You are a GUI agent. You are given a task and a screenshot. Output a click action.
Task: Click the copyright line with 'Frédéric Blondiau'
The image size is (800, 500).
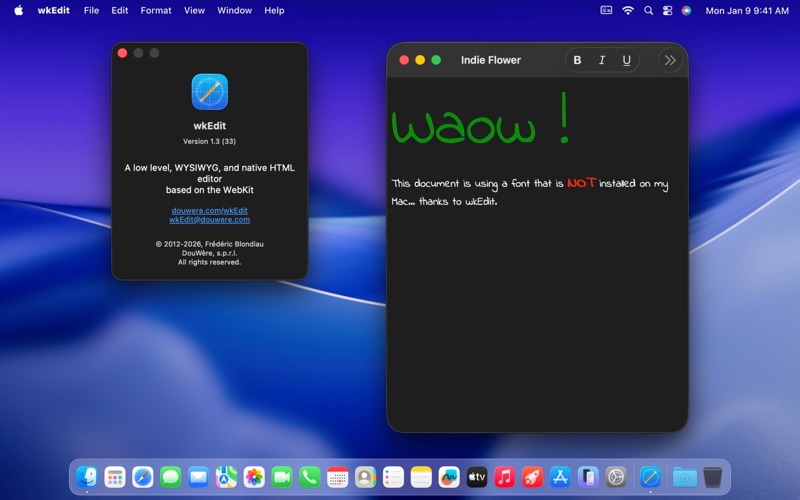point(210,244)
